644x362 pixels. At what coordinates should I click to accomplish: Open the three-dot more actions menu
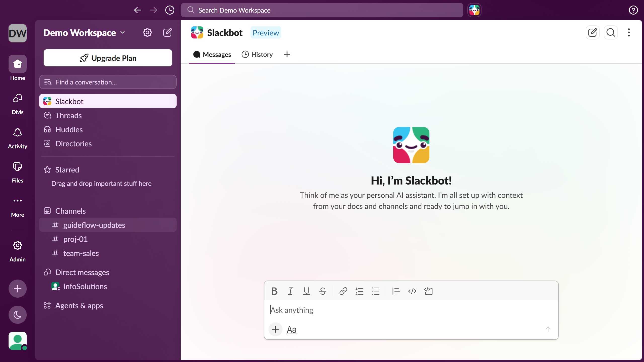(629, 32)
